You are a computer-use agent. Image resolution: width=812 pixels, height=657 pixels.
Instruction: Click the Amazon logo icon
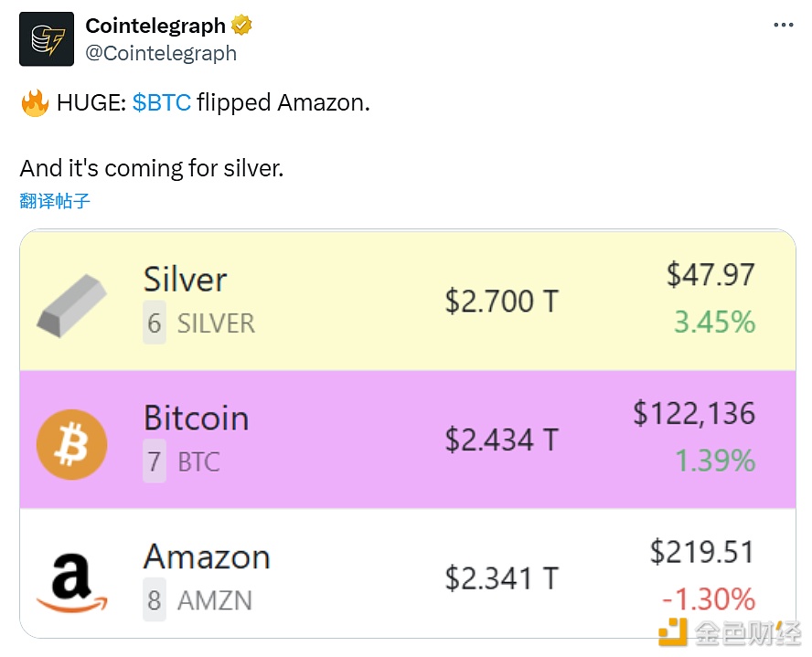72,582
